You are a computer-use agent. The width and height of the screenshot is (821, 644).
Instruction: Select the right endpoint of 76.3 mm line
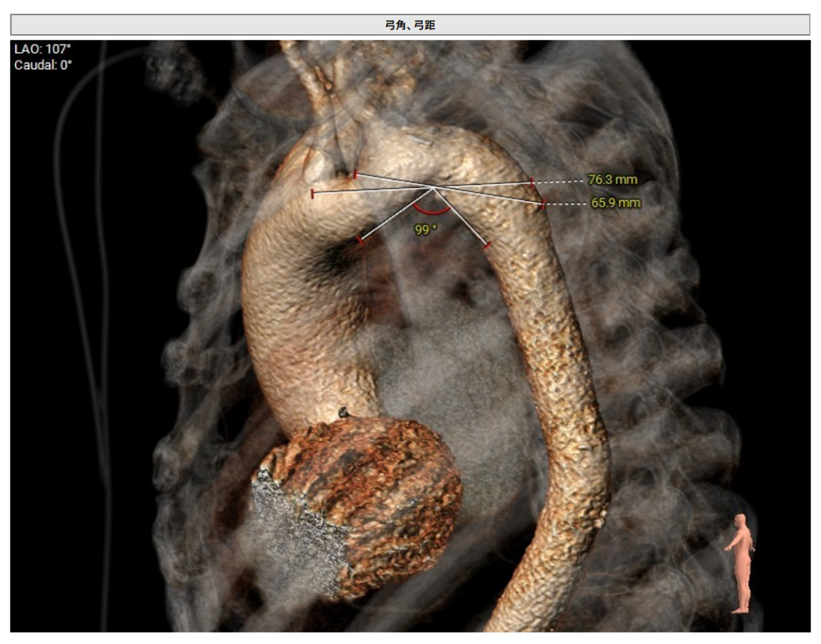click(532, 182)
